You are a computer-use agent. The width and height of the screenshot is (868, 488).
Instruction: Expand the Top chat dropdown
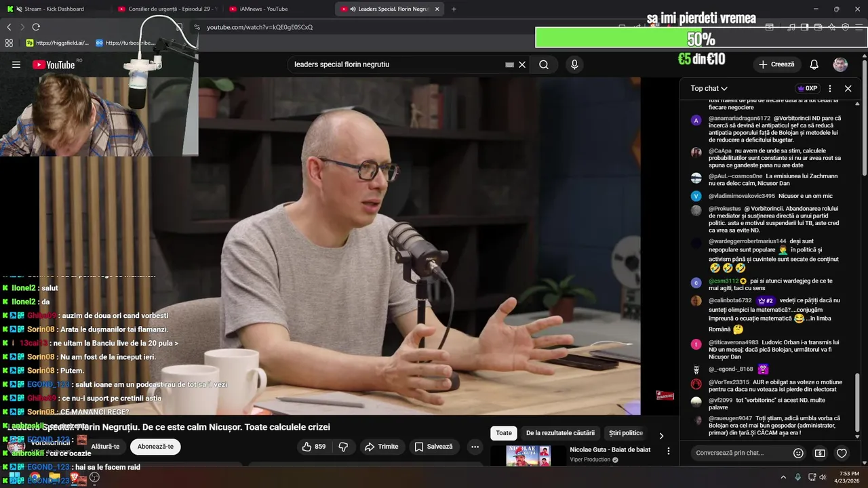click(709, 88)
